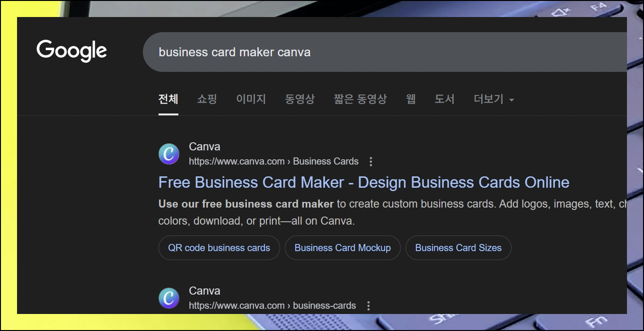Open Free Business Card Maker result link

click(x=364, y=183)
